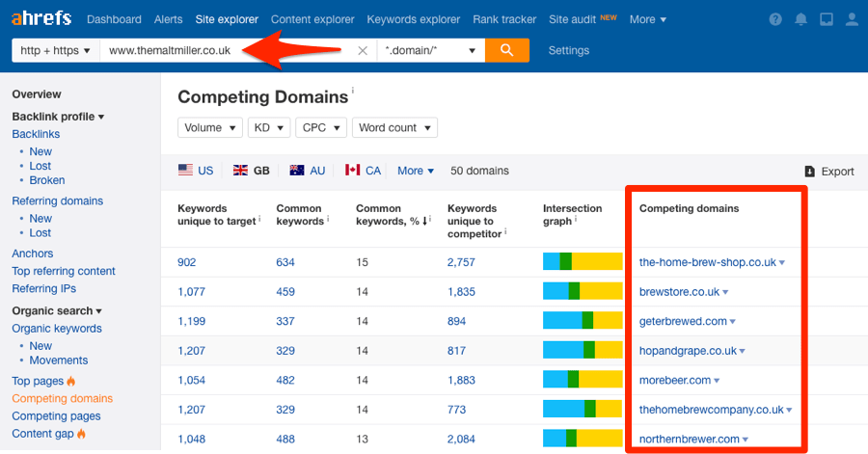Click the Settings link

pyautogui.click(x=568, y=50)
